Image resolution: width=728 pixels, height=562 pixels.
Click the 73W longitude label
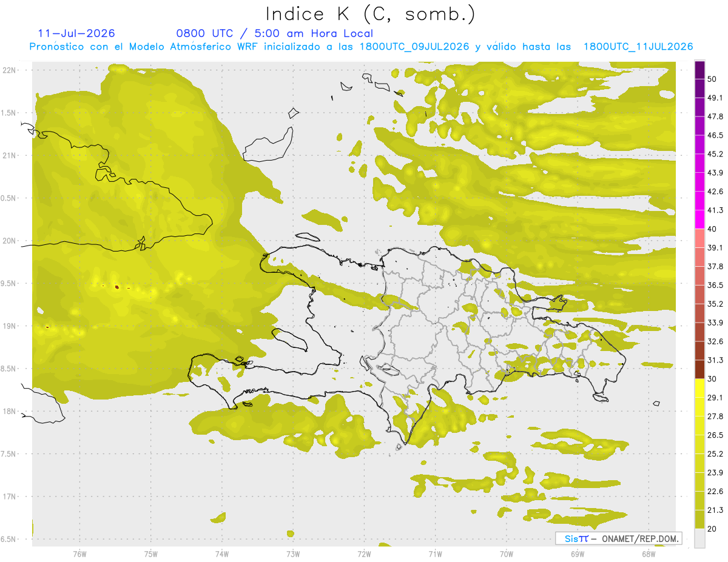293,554
